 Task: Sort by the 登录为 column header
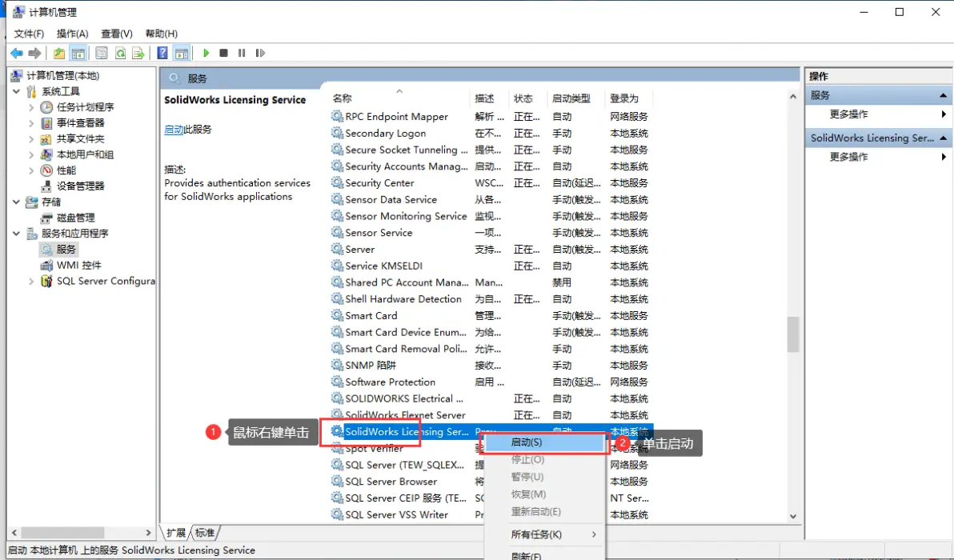click(623, 98)
